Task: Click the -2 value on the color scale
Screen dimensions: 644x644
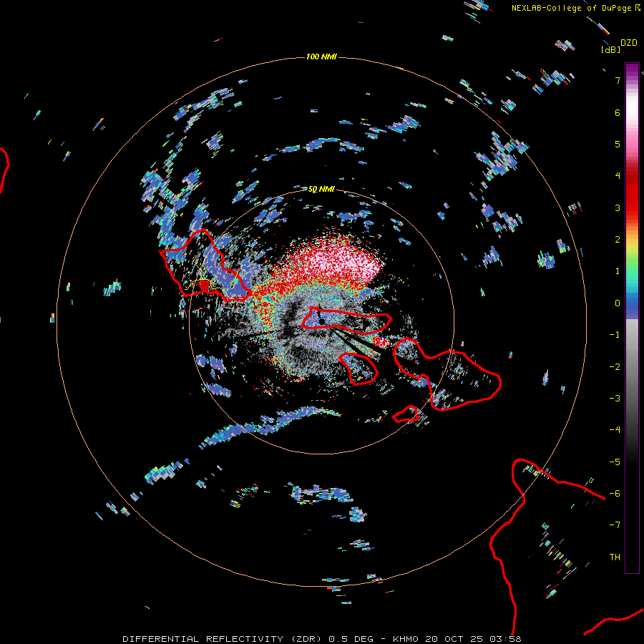Action: 615,367
